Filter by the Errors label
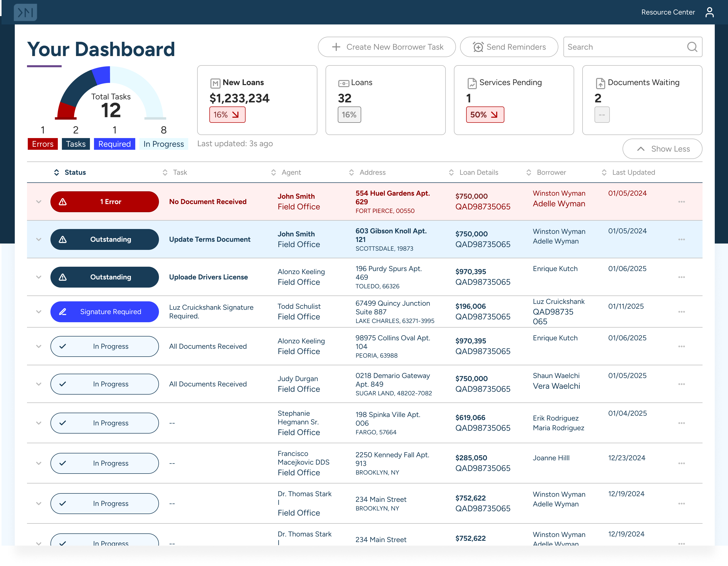The width and height of the screenshot is (728, 566). [x=43, y=144]
